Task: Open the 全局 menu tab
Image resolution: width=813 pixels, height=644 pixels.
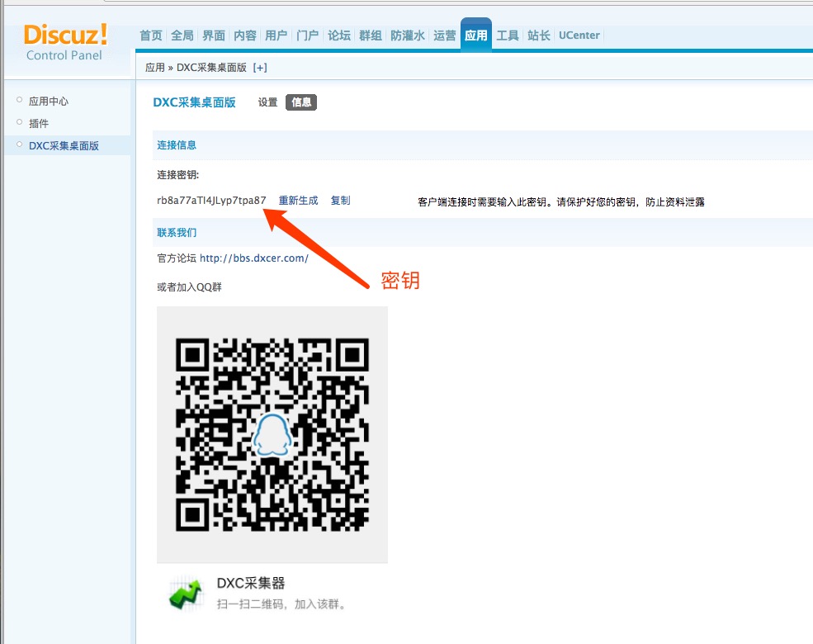Action: 182,36
